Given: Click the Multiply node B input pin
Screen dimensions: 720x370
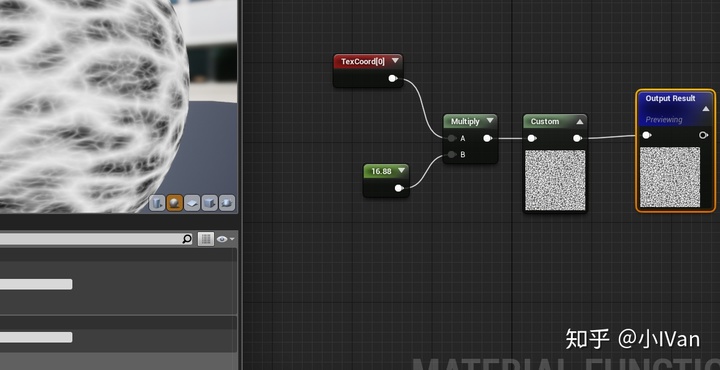Looking at the screenshot, I should tap(452, 155).
